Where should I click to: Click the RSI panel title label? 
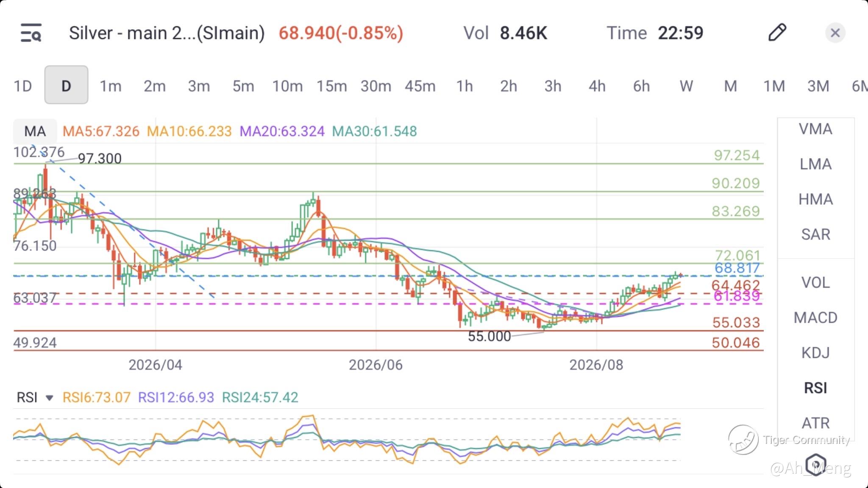pos(27,397)
